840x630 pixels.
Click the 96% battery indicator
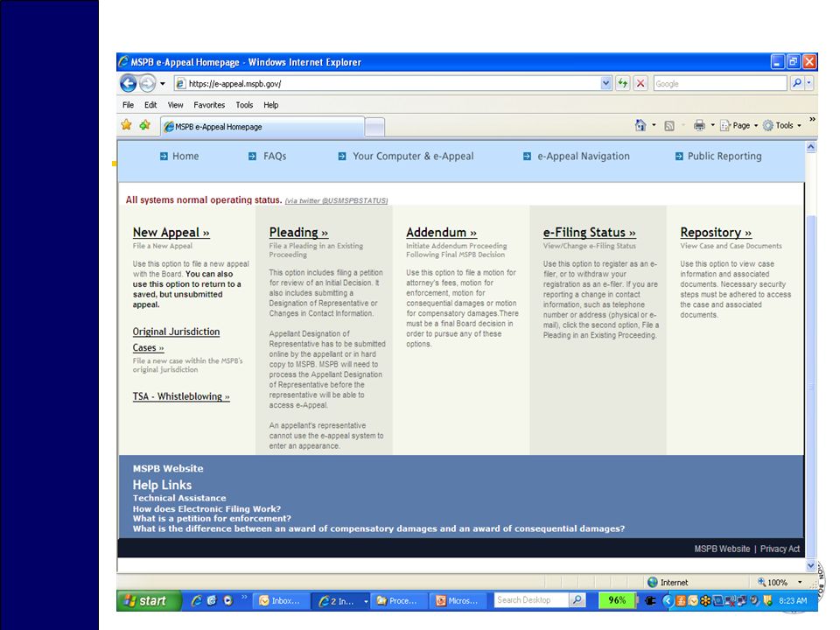pyautogui.click(x=617, y=600)
